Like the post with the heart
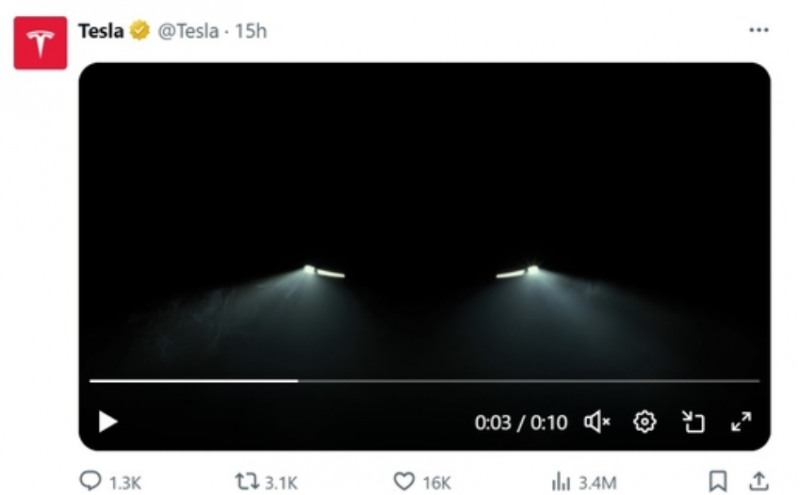The image size is (800, 495). point(403,482)
